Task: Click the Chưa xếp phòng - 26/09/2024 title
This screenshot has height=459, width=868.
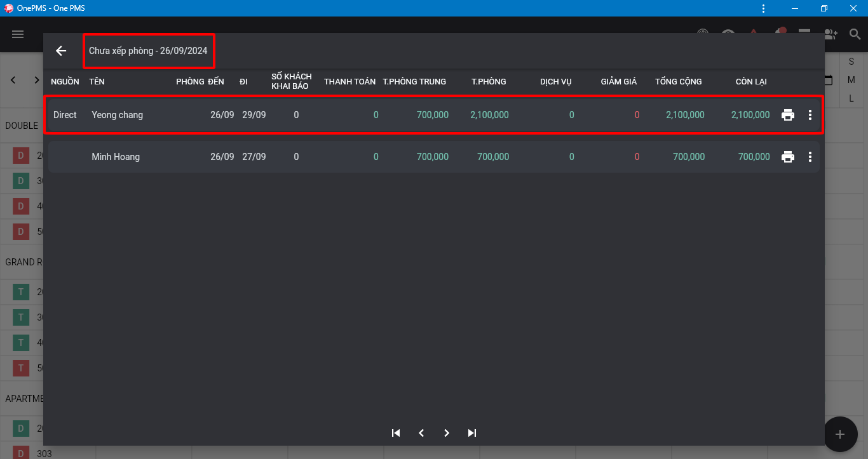Action: (148, 51)
